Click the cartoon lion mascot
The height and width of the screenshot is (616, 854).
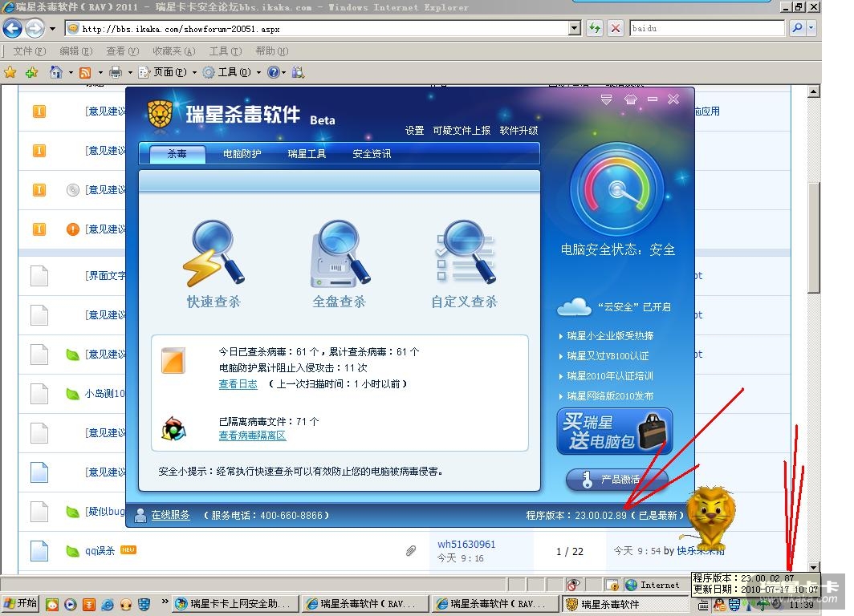coord(711,517)
